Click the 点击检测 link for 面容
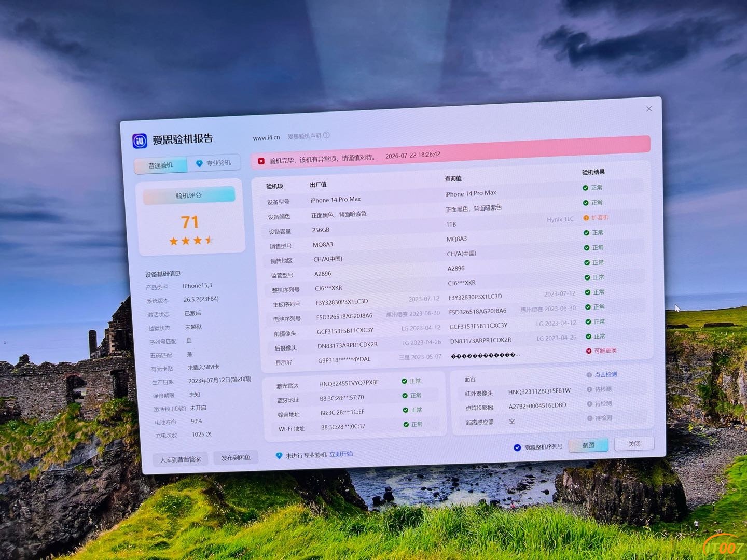The image size is (747, 560). tap(605, 374)
